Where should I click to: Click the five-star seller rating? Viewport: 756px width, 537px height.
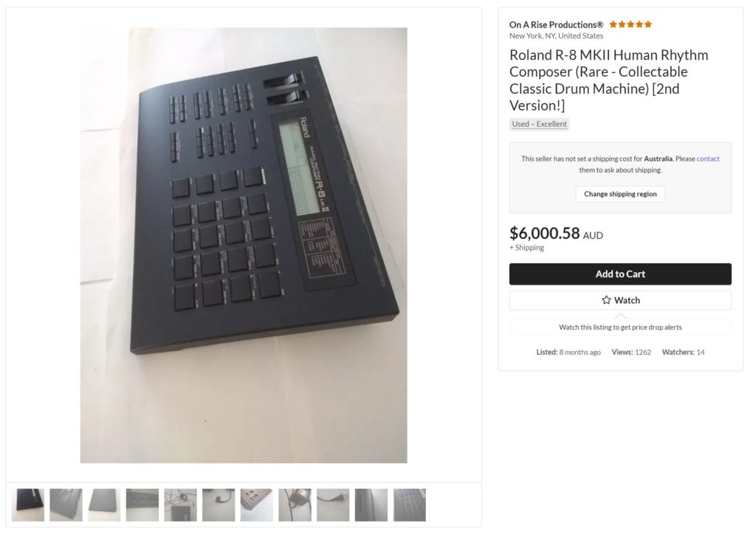coord(630,24)
